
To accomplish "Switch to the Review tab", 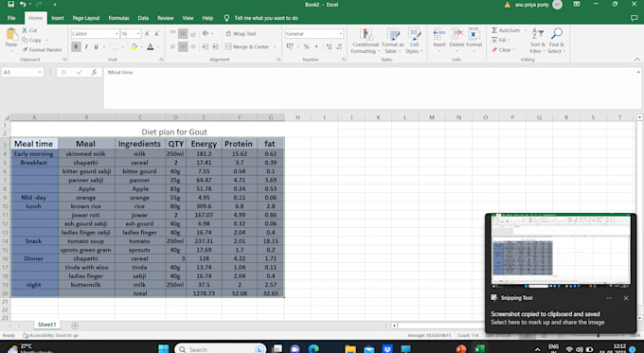I will [x=166, y=18].
